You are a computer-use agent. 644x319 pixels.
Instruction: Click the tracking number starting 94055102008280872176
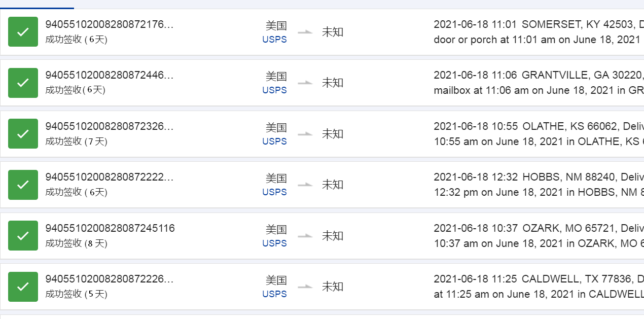pos(110,24)
